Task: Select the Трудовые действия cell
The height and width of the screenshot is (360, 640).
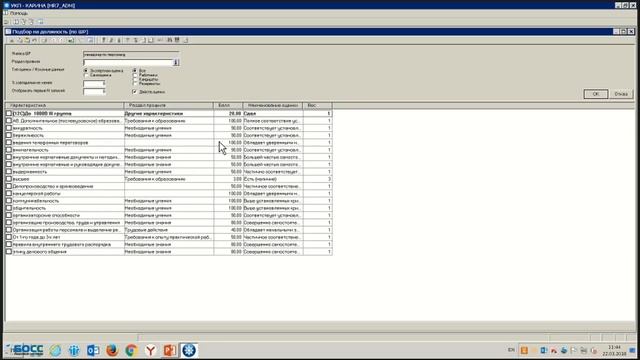Action: [x=168, y=230]
